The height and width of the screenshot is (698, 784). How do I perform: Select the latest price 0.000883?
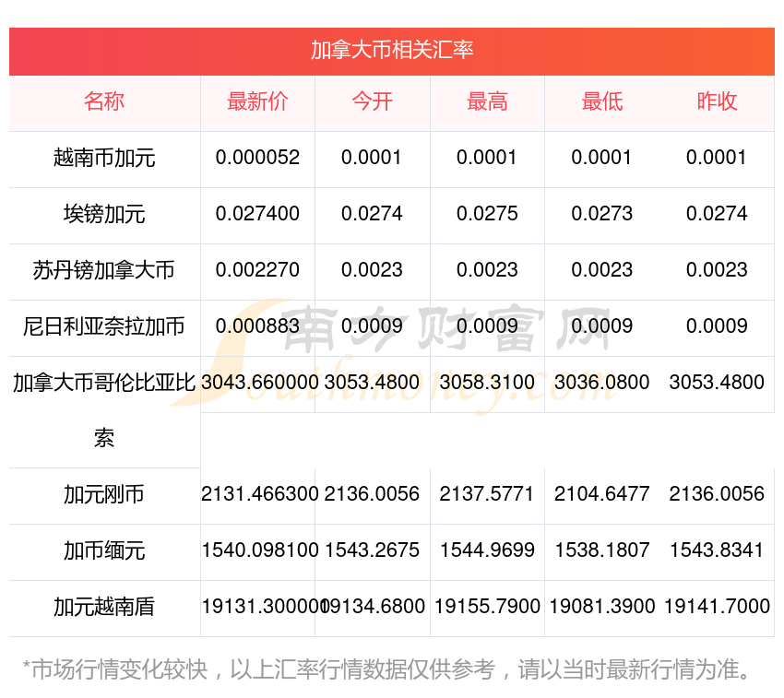pos(257,326)
